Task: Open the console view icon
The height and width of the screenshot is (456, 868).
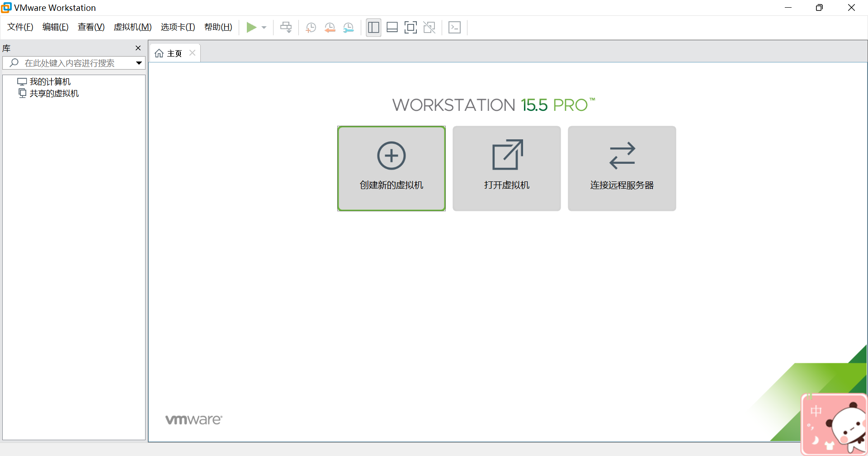Action: click(x=454, y=28)
